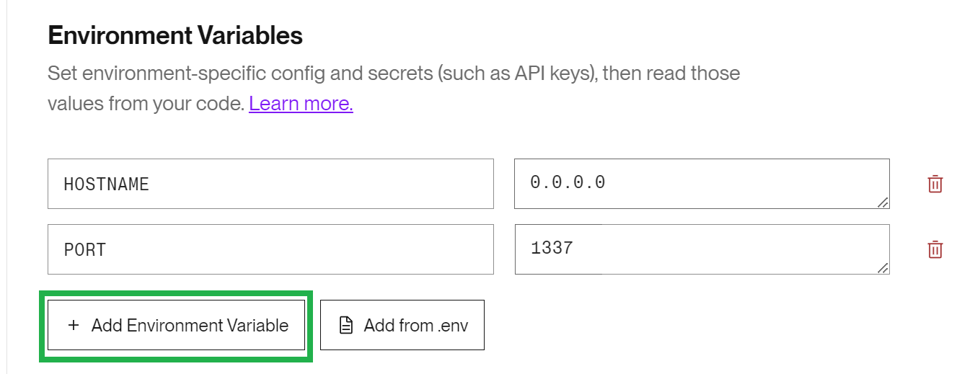Click the plus icon before Add Environment Variable
This screenshot has height=374, width=980.
[x=73, y=325]
